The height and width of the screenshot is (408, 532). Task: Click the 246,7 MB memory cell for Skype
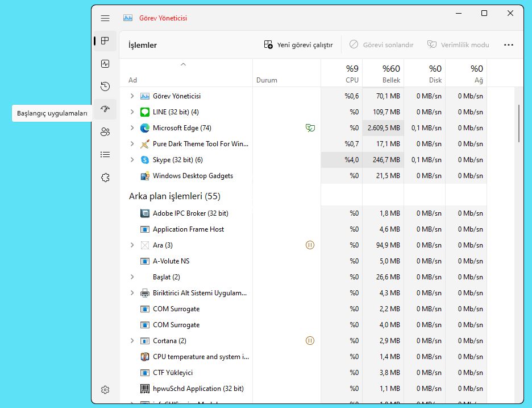click(x=383, y=160)
